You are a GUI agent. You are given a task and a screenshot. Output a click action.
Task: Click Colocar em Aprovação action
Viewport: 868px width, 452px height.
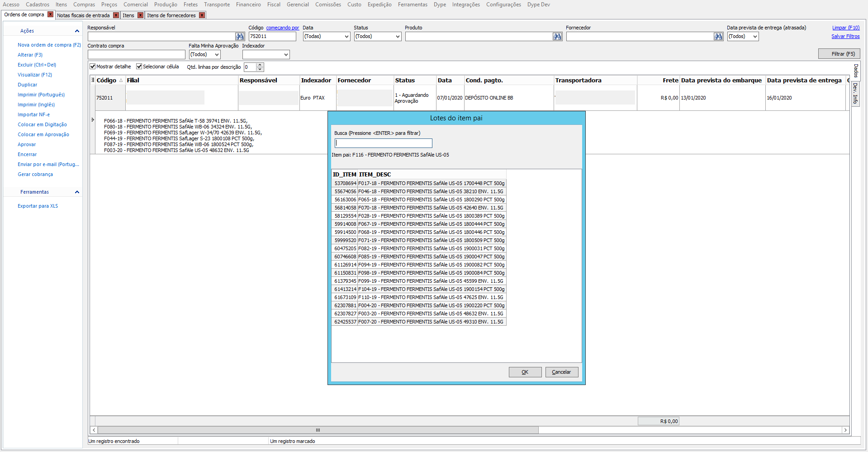click(x=43, y=134)
